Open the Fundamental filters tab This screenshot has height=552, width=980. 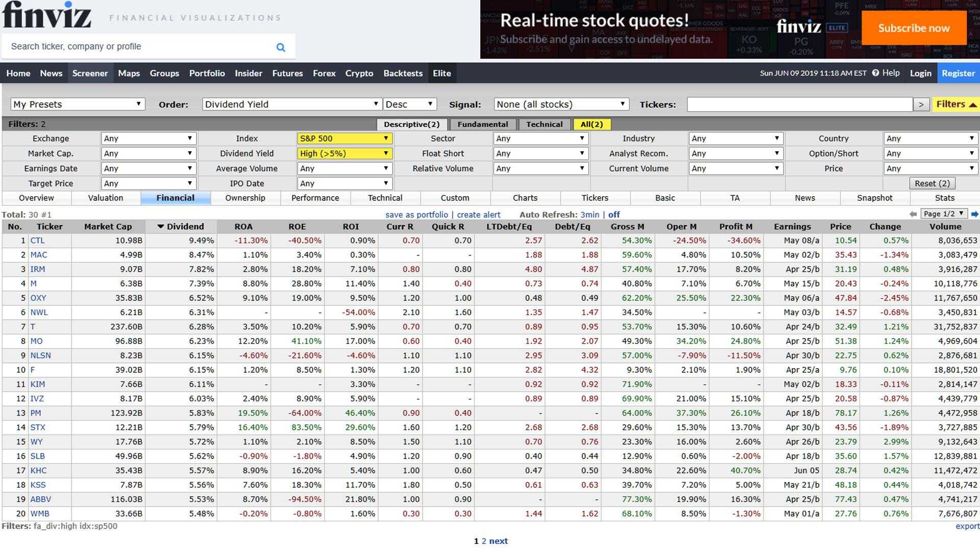(482, 124)
